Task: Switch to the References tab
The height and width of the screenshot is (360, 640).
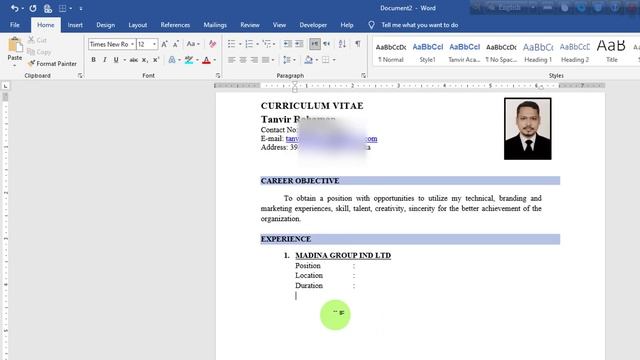Action: click(x=175, y=25)
